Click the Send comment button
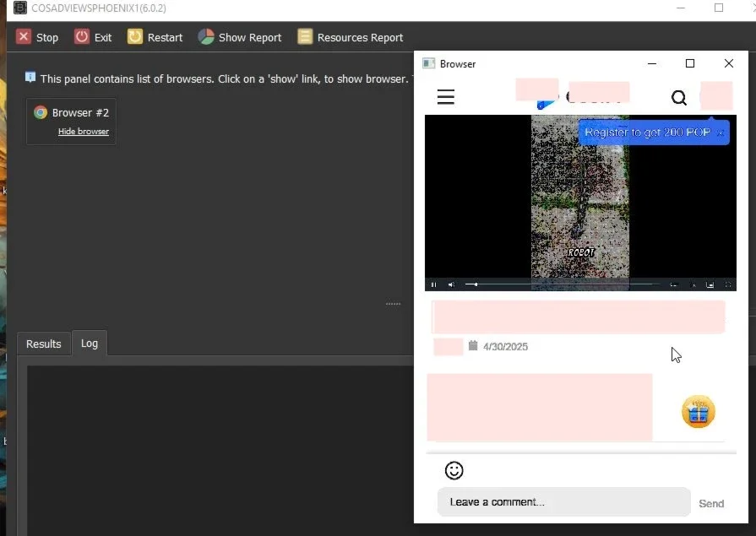Viewport: 756px width, 536px height. tap(711, 503)
